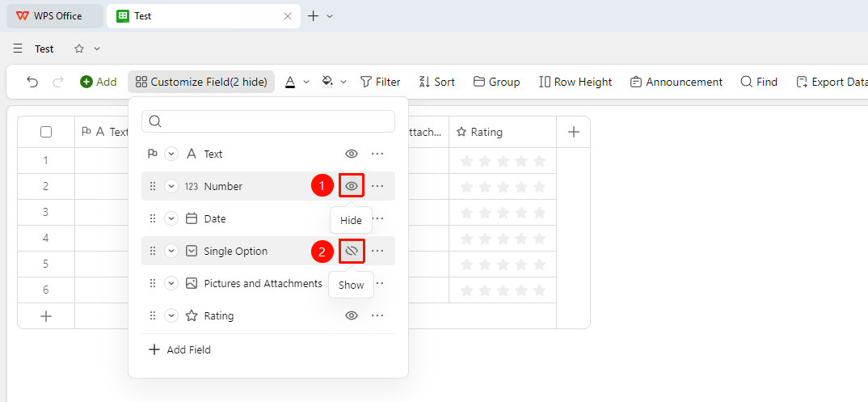Screen dimensions: 868x402
Task: Open more options for Rating field
Action: (x=377, y=315)
